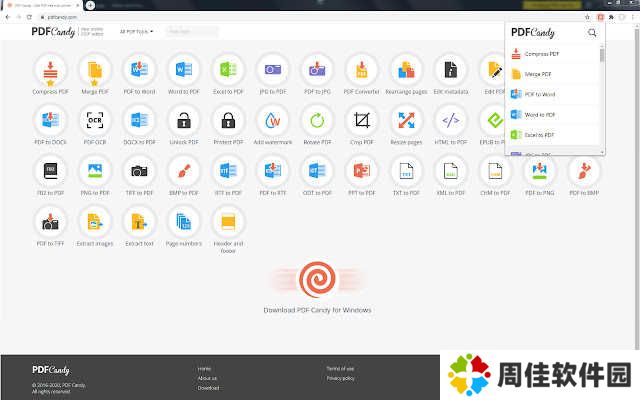Launch the Protect PDF tool
The width and height of the screenshot is (640, 400).
click(228, 121)
